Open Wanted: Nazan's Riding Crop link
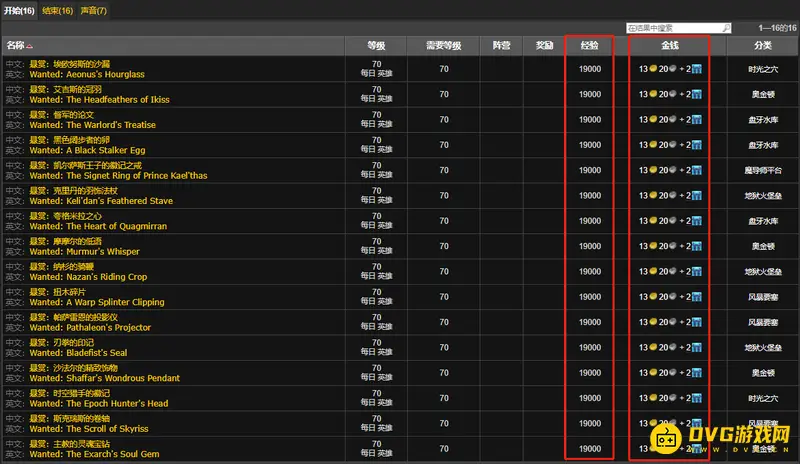Image resolution: width=800 pixels, height=464 pixels. point(88,277)
